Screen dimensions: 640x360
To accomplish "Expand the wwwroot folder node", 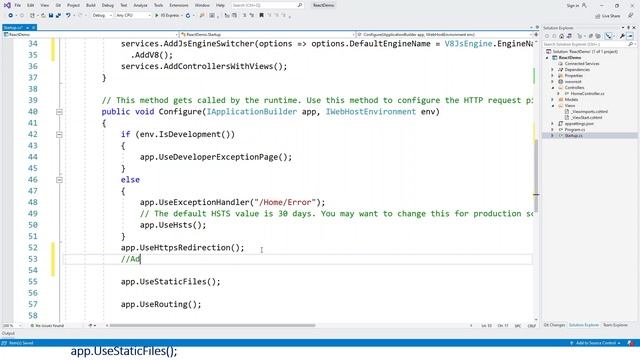I will click(553, 82).
